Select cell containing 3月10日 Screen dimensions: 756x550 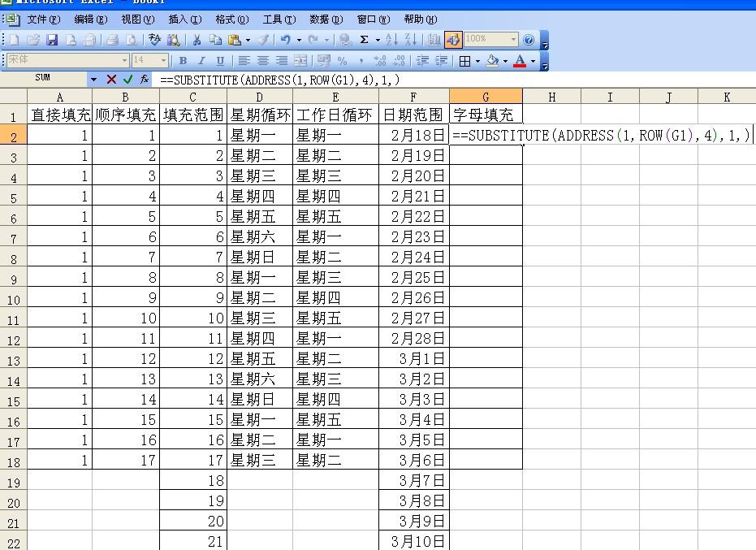pos(414,540)
